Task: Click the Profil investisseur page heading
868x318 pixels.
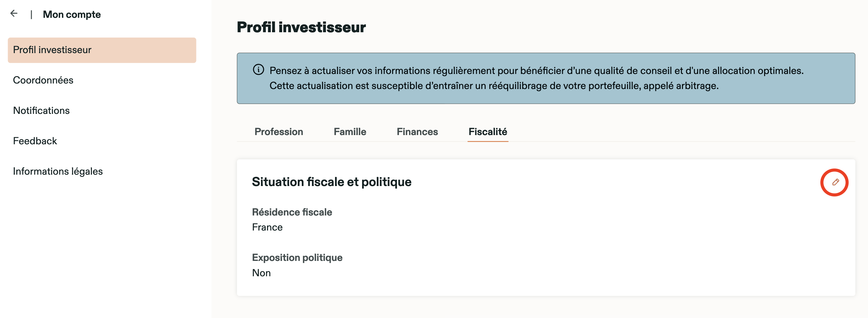Action: [301, 27]
